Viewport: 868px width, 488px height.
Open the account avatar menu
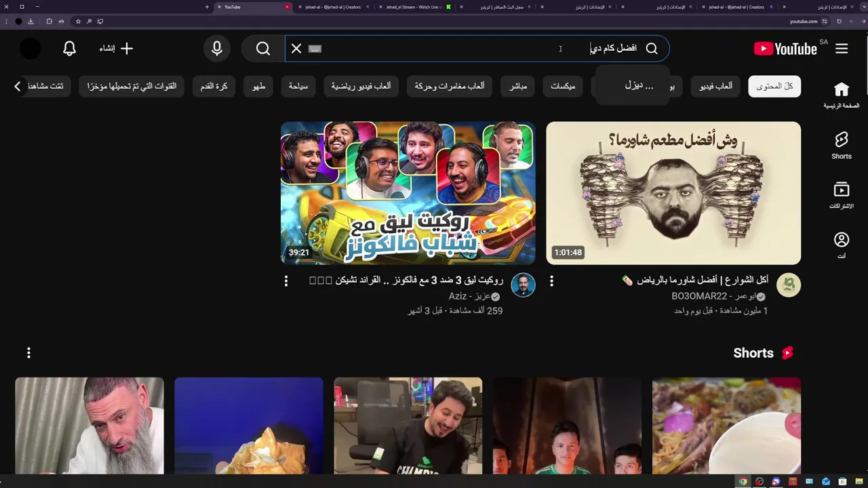click(31, 49)
